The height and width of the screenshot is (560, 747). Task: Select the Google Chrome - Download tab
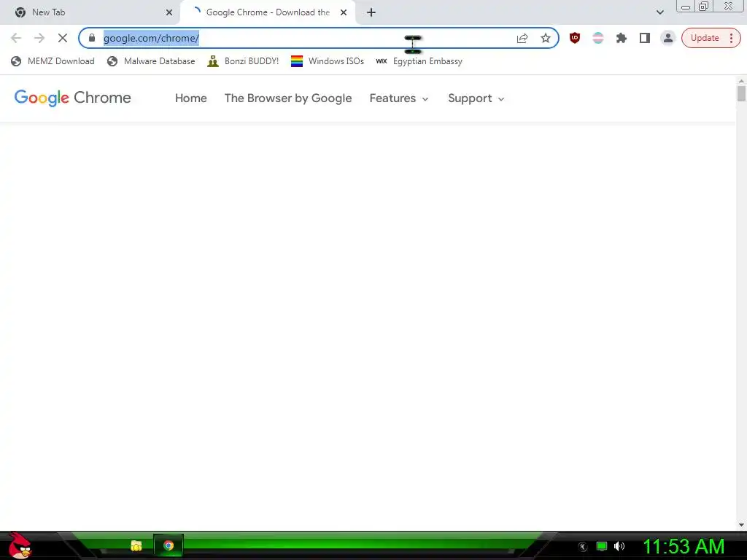pos(267,12)
